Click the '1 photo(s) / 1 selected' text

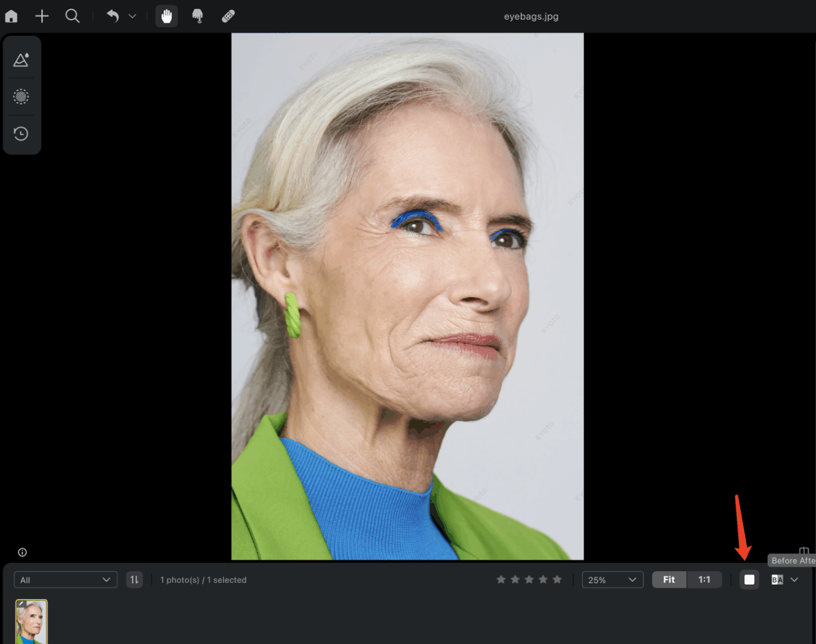click(x=203, y=580)
